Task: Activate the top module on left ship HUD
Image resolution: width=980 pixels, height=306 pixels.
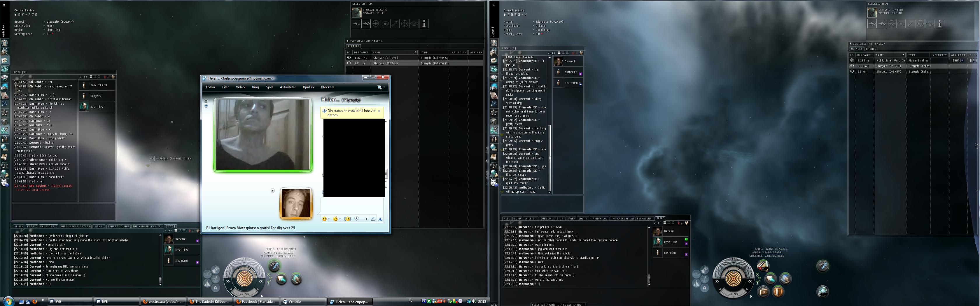Action: tap(274, 266)
